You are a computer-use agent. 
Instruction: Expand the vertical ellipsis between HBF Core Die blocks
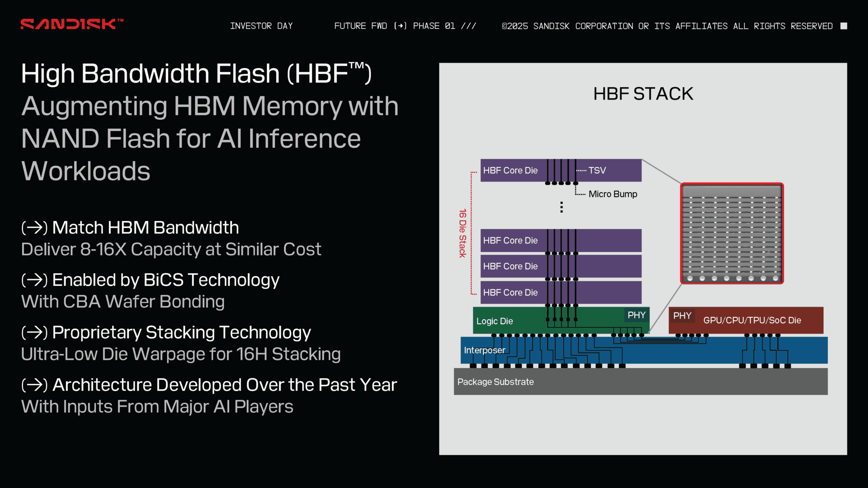[561, 207]
